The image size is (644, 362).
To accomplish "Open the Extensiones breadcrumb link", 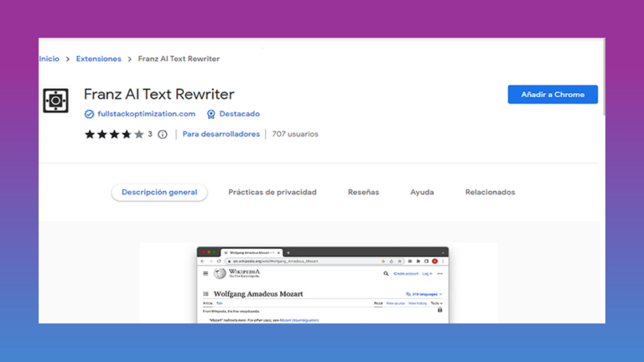I will (x=99, y=59).
